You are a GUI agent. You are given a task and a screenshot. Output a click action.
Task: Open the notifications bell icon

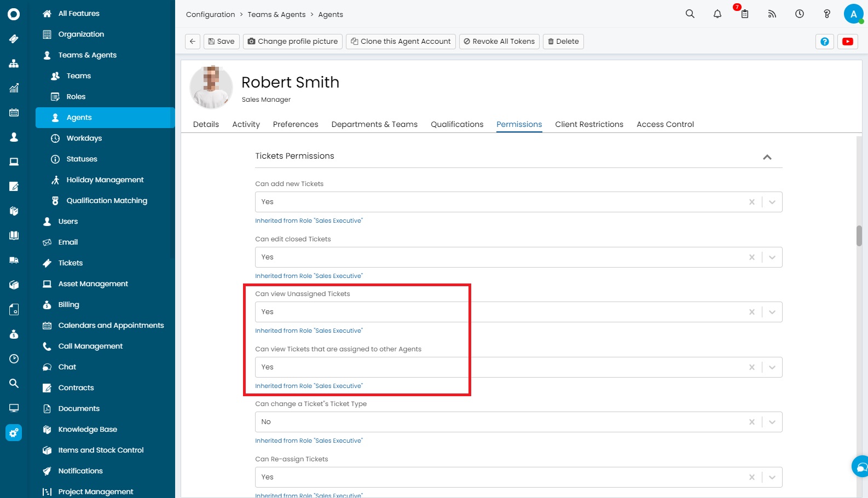[717, 14]
